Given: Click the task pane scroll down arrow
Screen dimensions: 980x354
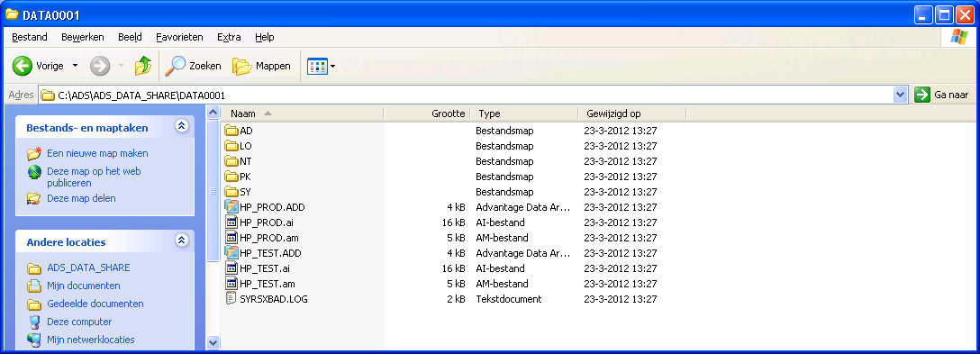Looking at the screenshot, I should [213, 343].
